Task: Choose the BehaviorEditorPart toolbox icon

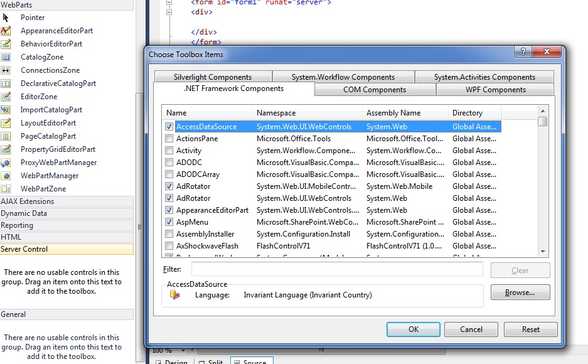Action: pos(9,43)
